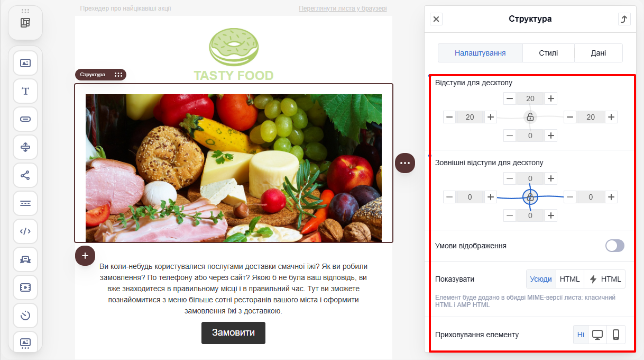Select the Timer block icon

point(25,316)
